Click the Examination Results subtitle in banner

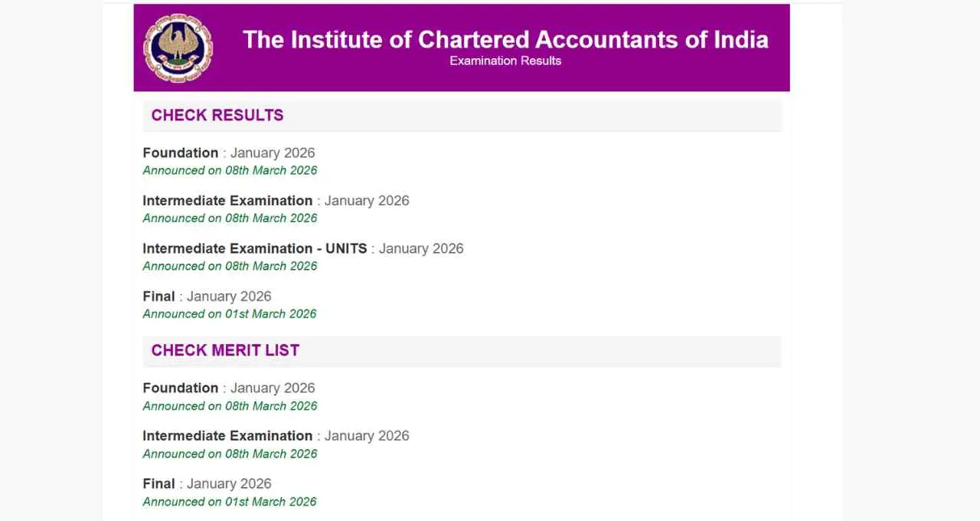pos(505,61)
